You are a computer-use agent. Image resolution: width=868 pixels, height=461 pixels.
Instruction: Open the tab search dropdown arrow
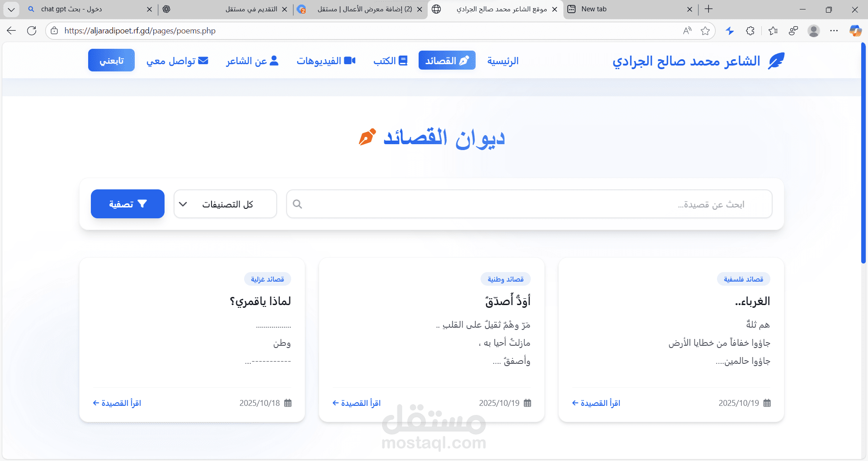point(11,9)
